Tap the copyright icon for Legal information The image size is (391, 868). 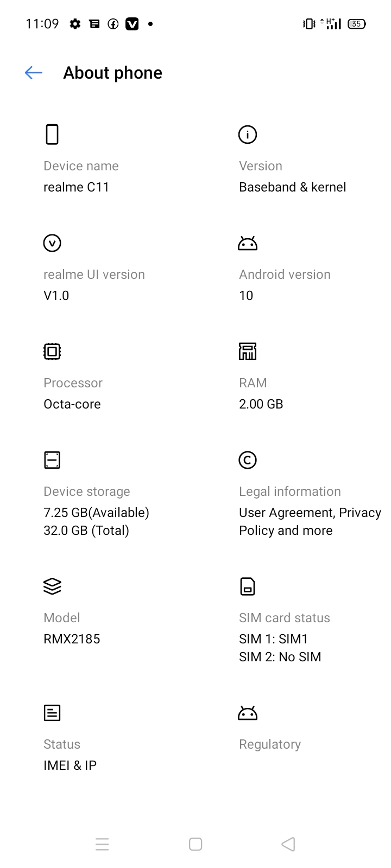click(248, 460)
